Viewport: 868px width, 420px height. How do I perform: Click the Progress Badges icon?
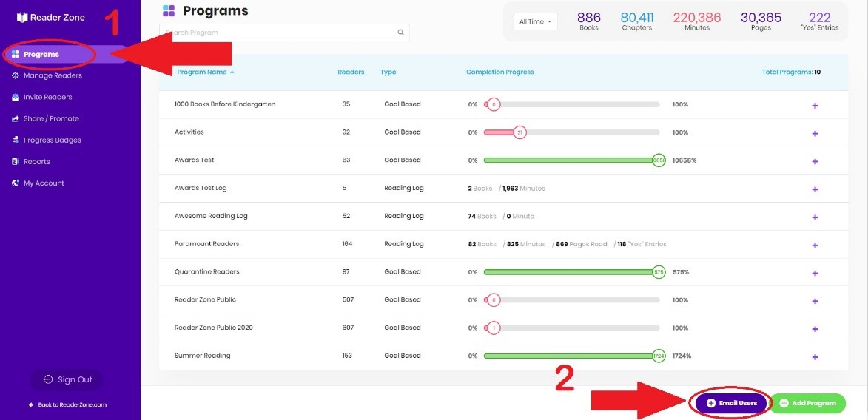(x=16, y=140)
